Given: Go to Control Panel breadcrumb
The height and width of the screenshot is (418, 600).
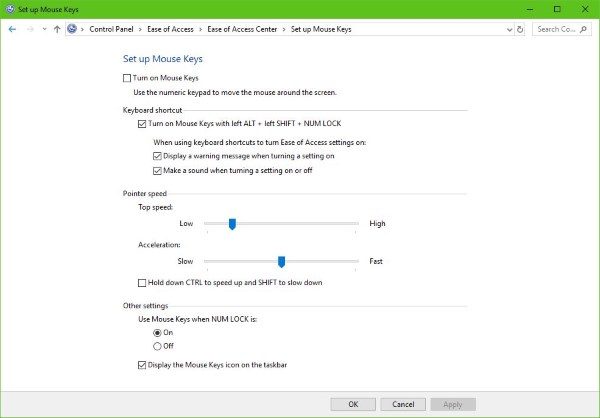Looking at the screenshot, I should coord(111,29).
